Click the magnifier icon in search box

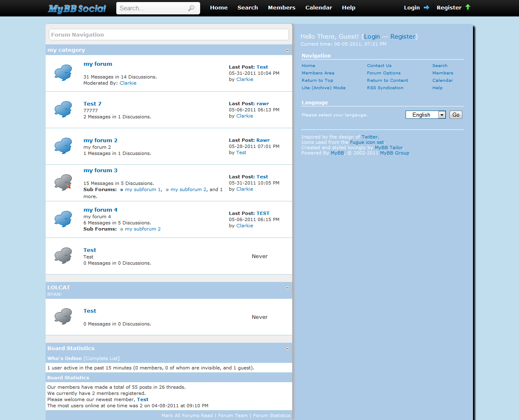tap(191, 8)
